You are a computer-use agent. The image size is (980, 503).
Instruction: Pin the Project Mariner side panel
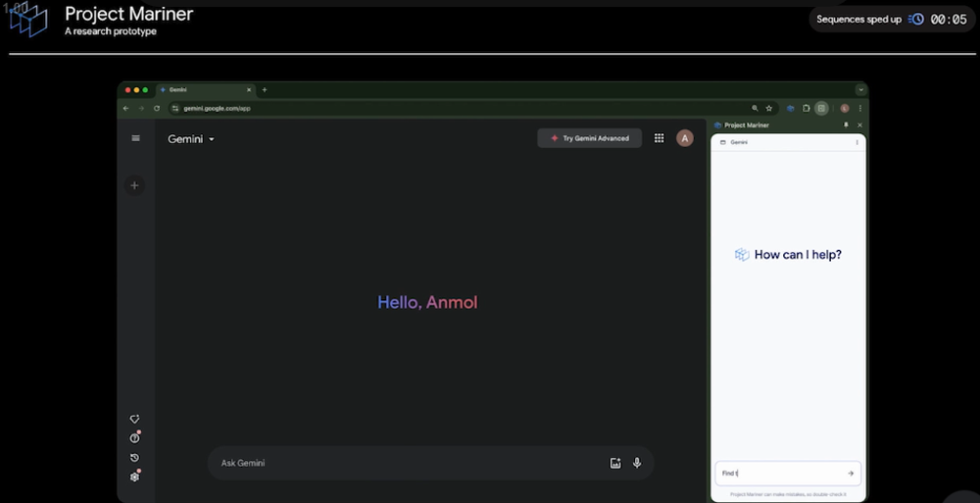(x=847, y=126)
